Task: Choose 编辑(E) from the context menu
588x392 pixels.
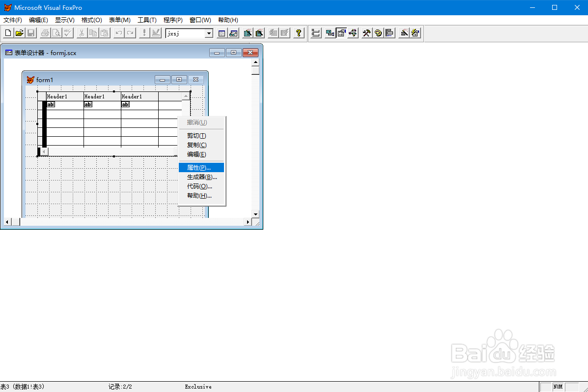Action: [201, 154]
